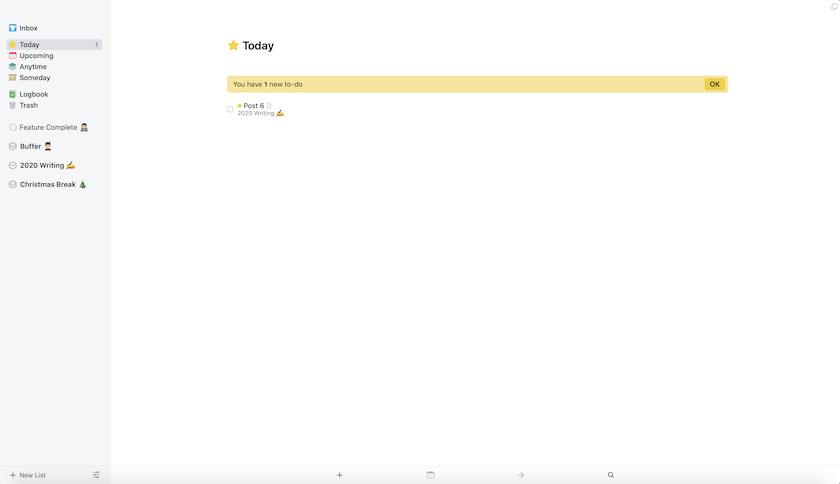Select the Today star in sidebar

click(13, 45)
